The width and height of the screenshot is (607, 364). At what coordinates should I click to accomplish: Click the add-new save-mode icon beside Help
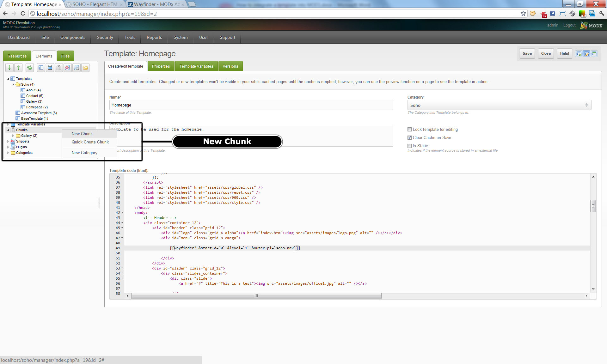pyautogui.click(x=579, y=54)
